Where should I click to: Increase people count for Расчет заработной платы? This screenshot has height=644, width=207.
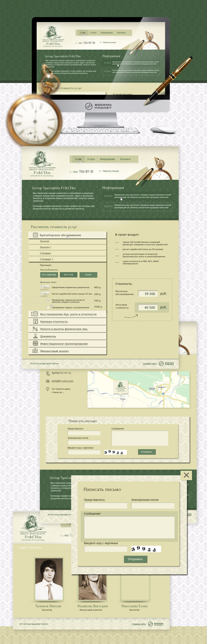pyautogui.click(x=45, y=293)
